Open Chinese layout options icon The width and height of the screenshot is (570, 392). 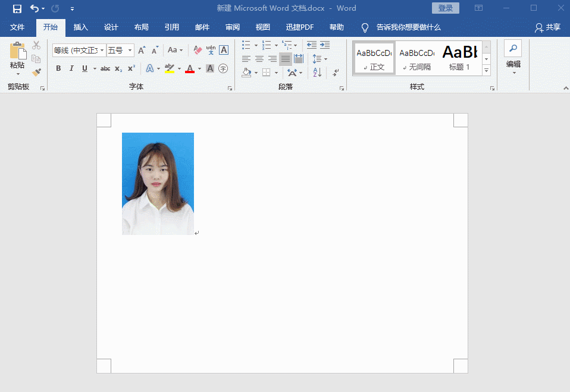(292, 73)
